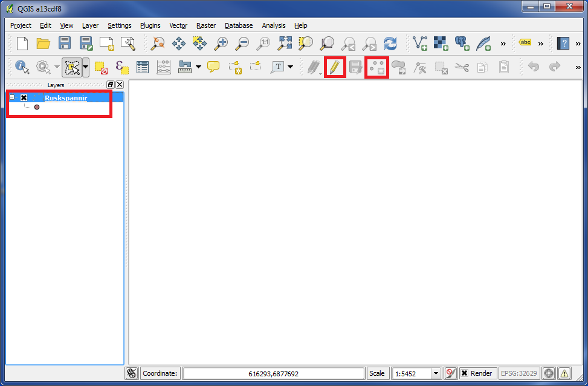Save the current project
The height and width of the screenshot is (386, 588).
65,43
